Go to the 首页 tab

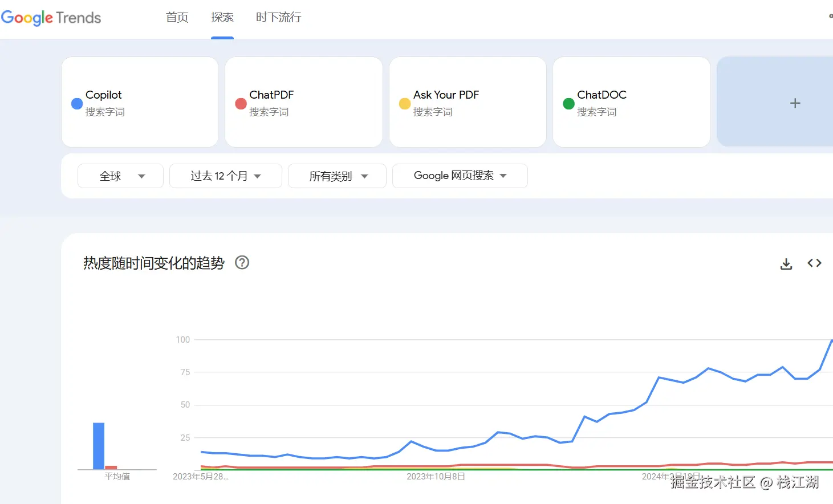(x=177, y=18)
